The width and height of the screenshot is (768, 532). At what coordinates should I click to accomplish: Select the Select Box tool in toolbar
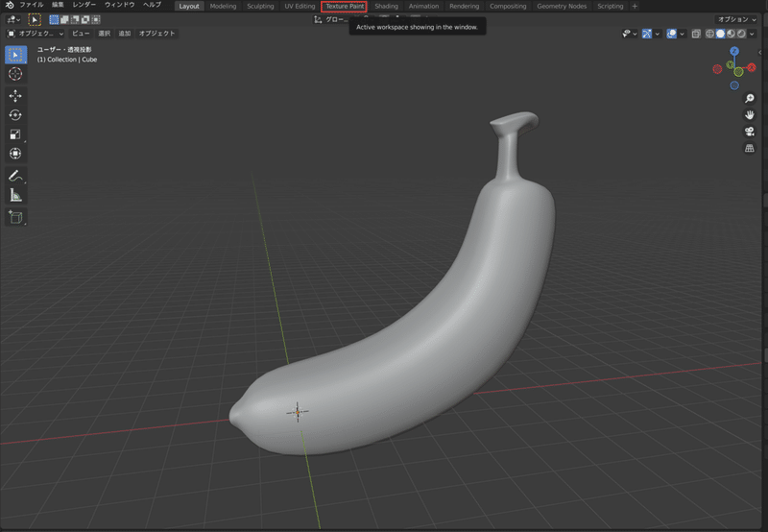click(x=15, y=55)
